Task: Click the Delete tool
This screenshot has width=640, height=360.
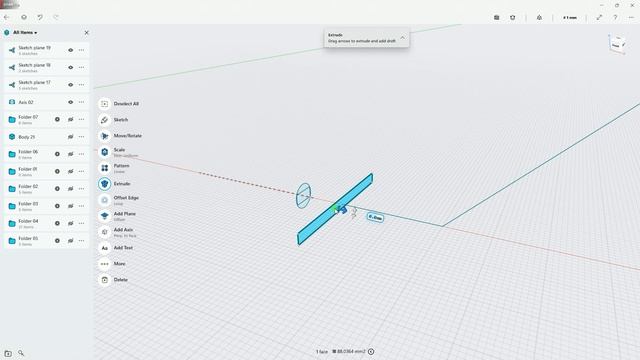Action: 104,280
